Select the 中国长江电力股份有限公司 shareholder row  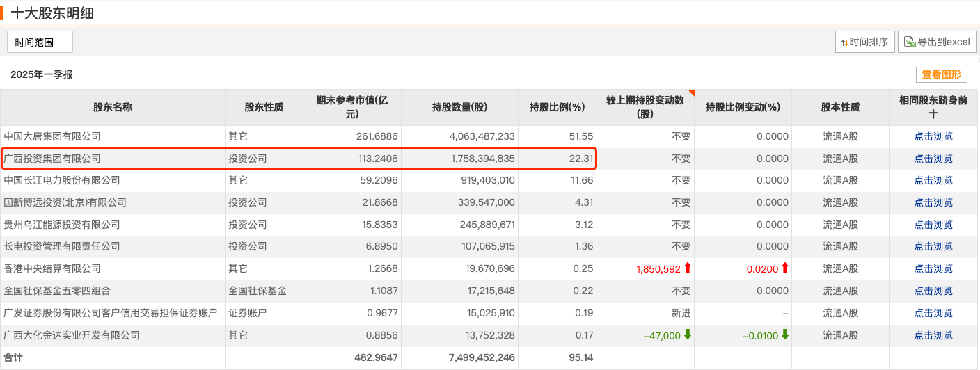pyautogui.click(x=490, y=181)
